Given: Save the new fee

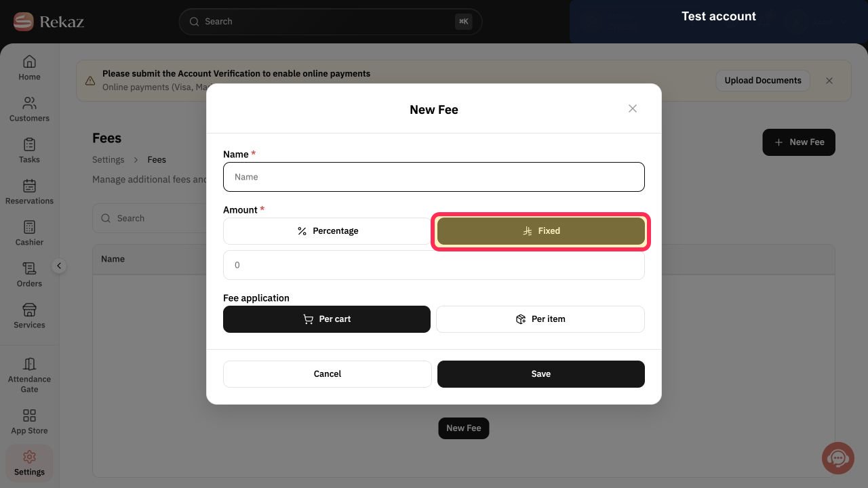Looking at the screenshot, I should coord(541,374).
